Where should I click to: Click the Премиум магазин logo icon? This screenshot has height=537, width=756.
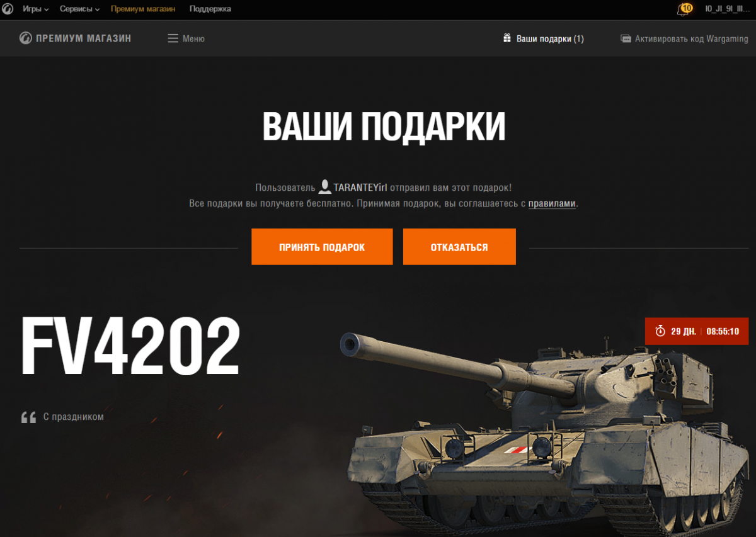pyautogui.click(x=25, y=38)
